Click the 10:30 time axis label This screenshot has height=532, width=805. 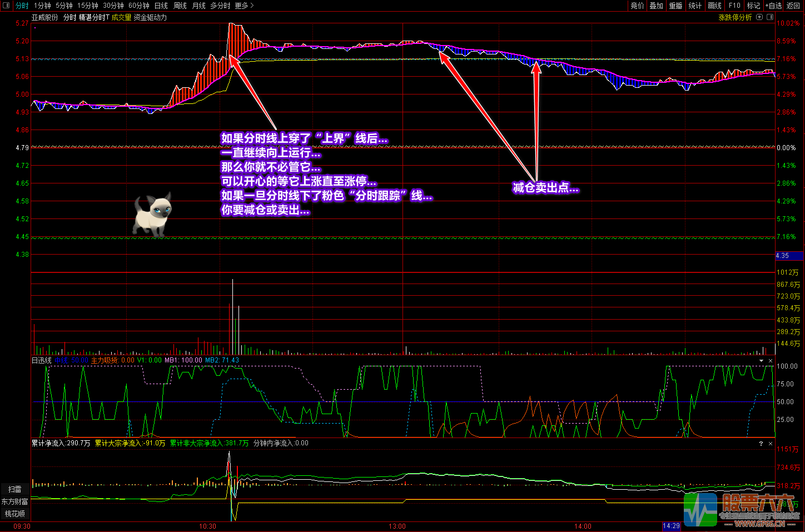click(x=207, y=526)
